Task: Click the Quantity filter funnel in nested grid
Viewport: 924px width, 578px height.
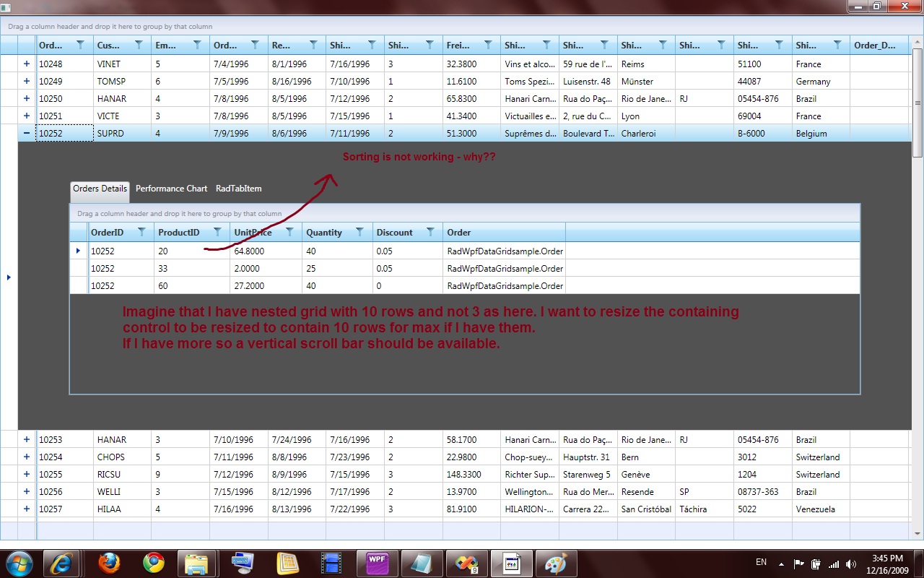Action: click(359, 232)
